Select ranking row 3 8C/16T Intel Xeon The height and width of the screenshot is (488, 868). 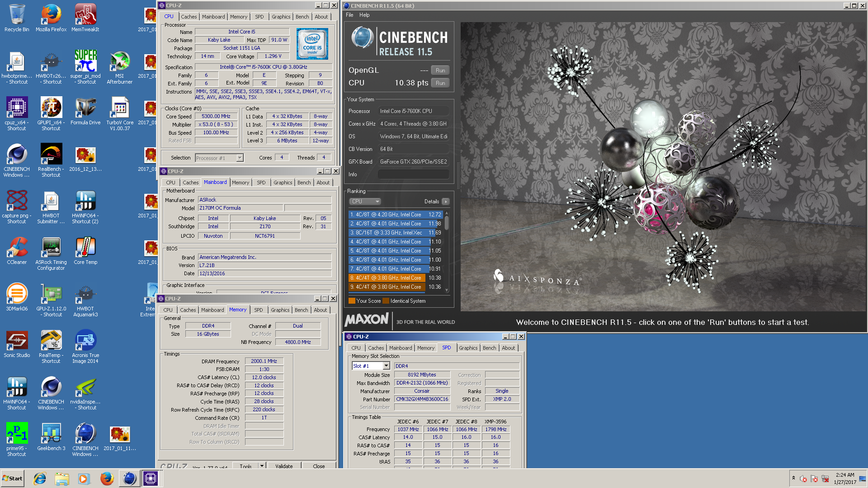tap(395, 233)
